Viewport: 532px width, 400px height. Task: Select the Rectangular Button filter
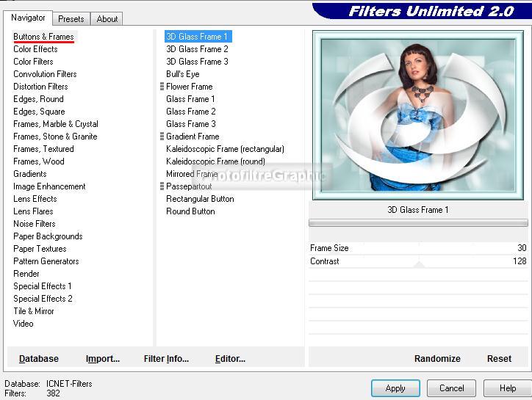tap(200, 199)
